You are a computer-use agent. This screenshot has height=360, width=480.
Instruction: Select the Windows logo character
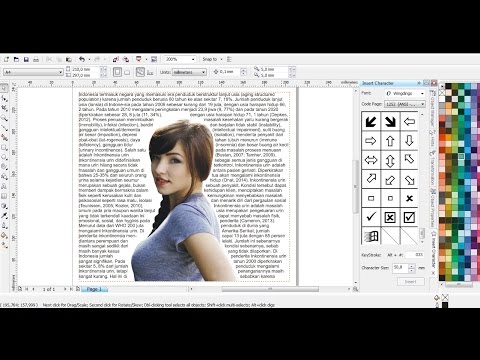click(371, 236)
